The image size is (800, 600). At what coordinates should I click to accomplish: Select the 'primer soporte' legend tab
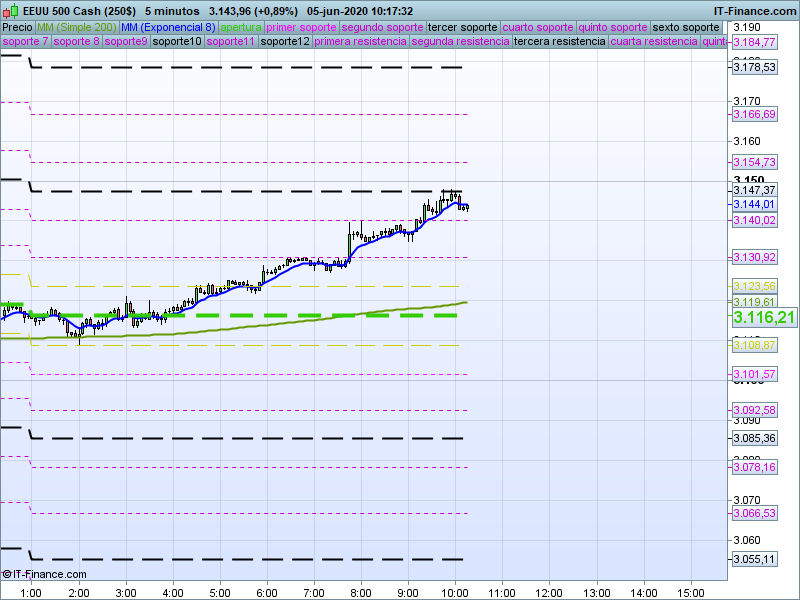coord(302,27)
